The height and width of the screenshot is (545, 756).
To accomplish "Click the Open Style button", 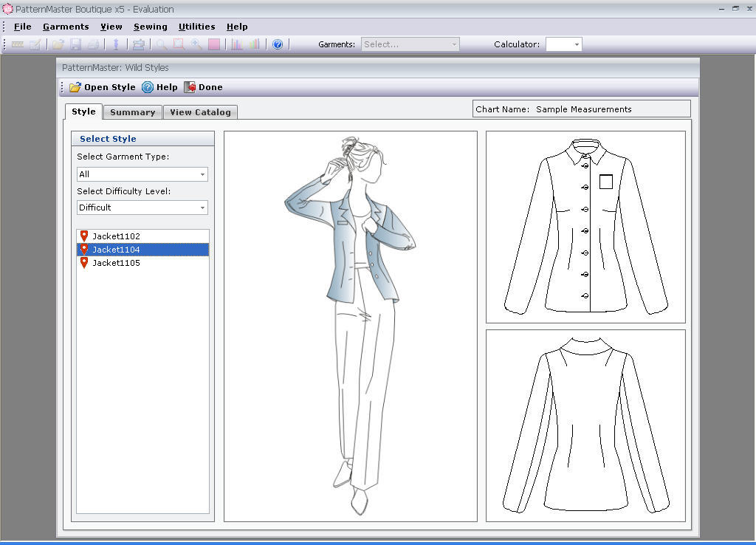I will click(x=102, y=87).
